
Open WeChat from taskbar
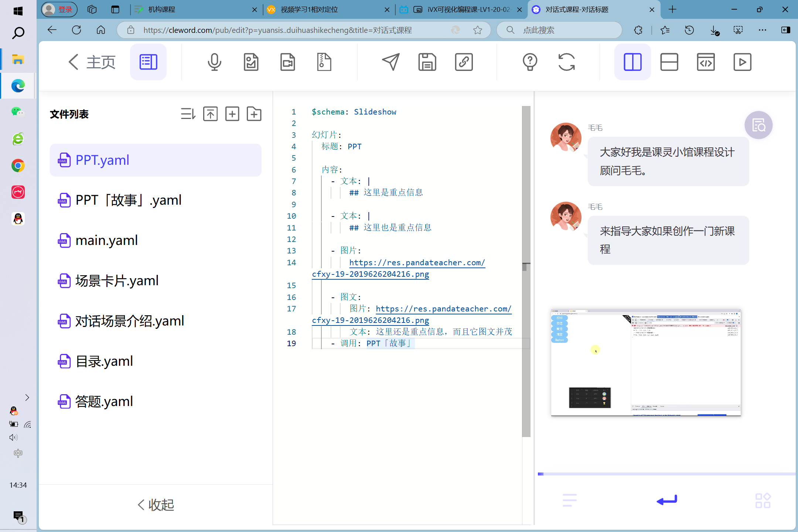point(18,112)
